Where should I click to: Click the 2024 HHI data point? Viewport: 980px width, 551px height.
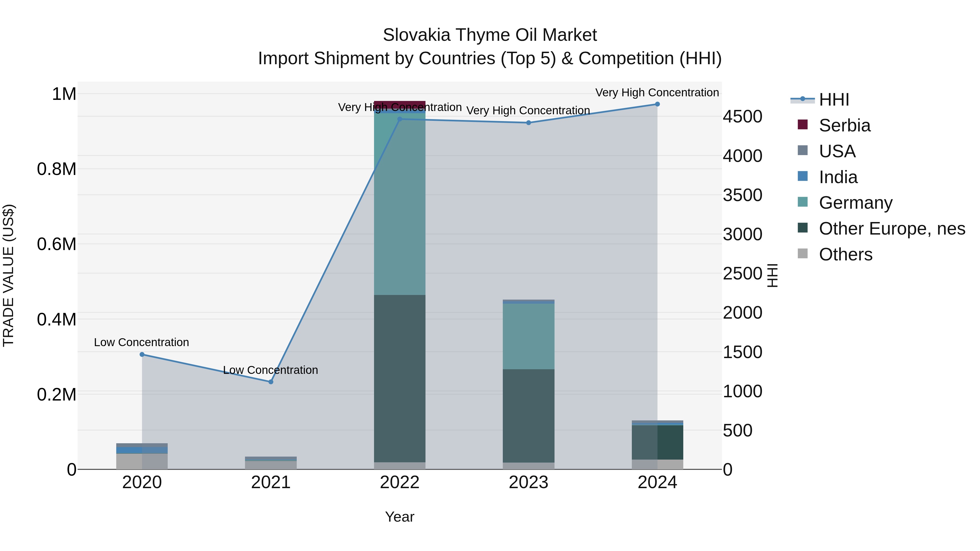coord(657,104)
